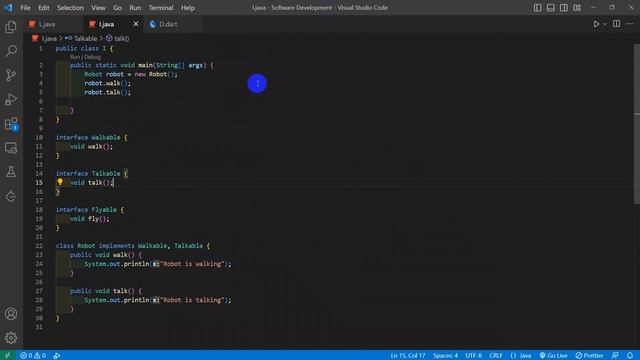This screenshot has width=640, height=360.
Task: Open the Help menu
Action: [188, 8]
